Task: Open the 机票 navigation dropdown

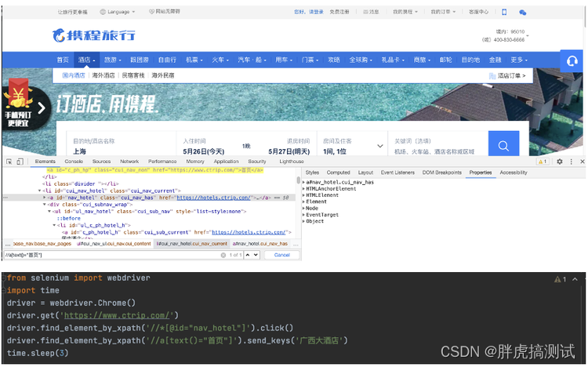Action: (x=194, y=60)
